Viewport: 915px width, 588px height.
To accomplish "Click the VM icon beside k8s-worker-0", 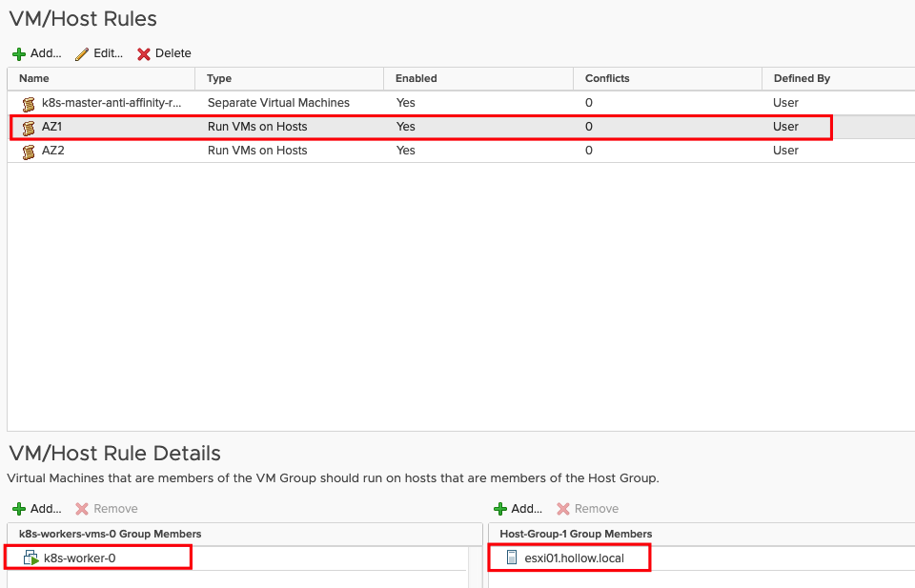I will coord(30,558).
